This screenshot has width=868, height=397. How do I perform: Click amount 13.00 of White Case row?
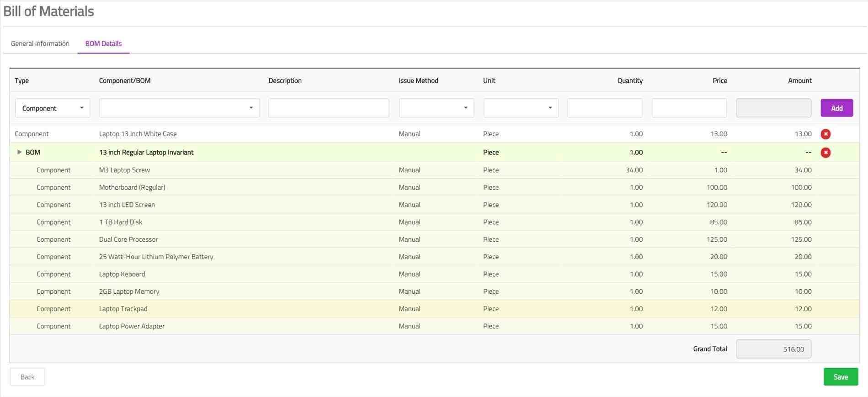[803, 134]
